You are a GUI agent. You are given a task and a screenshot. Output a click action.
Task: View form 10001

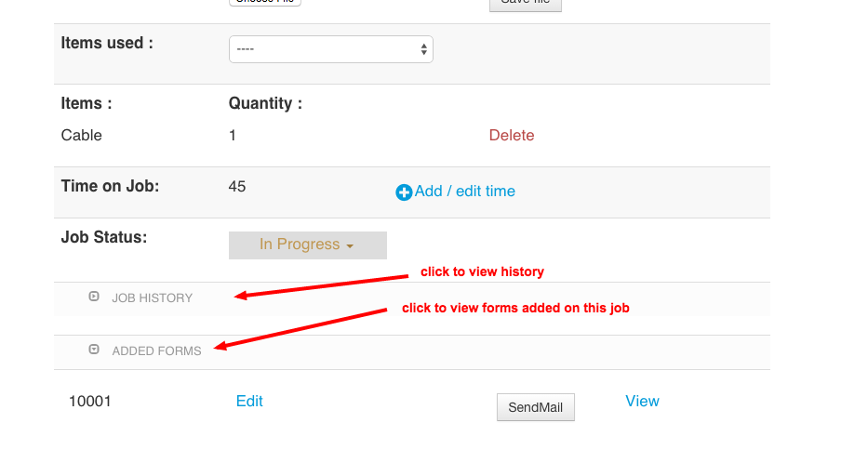point(642,402)
